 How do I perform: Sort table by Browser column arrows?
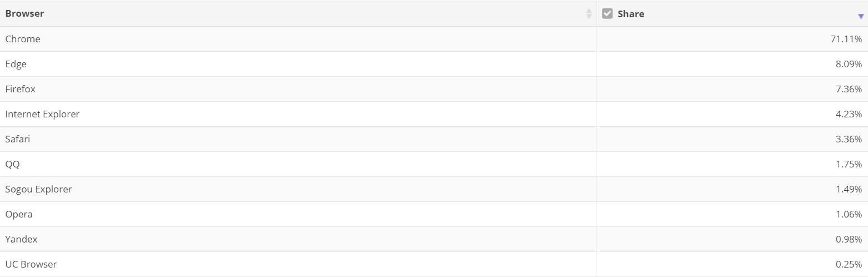(x=589, y=13)
